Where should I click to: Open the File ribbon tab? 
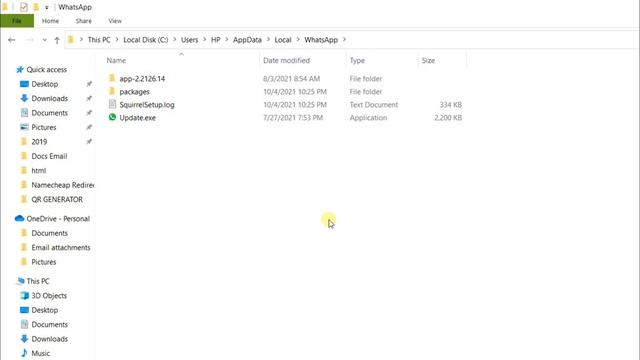[17, 21]
